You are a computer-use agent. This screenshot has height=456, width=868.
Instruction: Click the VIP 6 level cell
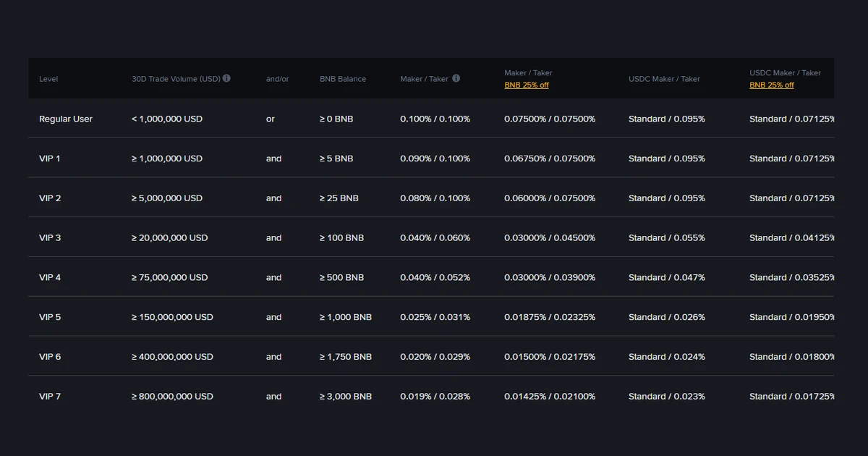coord(50,357)
